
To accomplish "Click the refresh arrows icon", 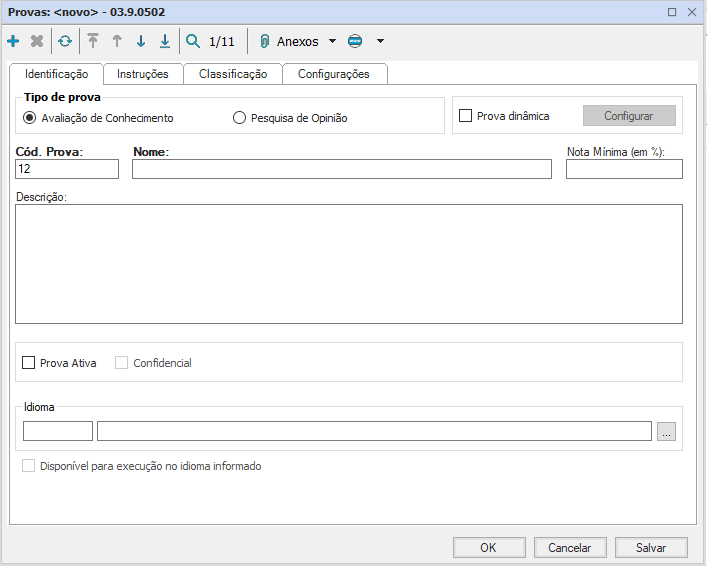I will (65, 42).
